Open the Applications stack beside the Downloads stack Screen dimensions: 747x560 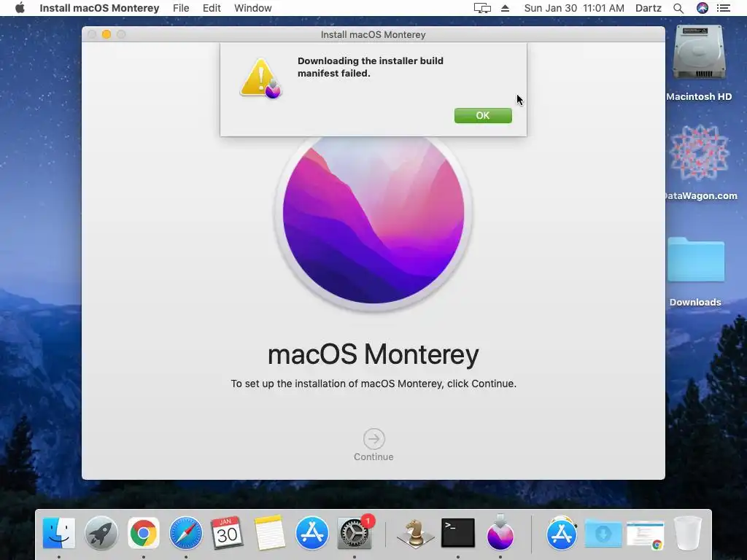click(562, 533)
